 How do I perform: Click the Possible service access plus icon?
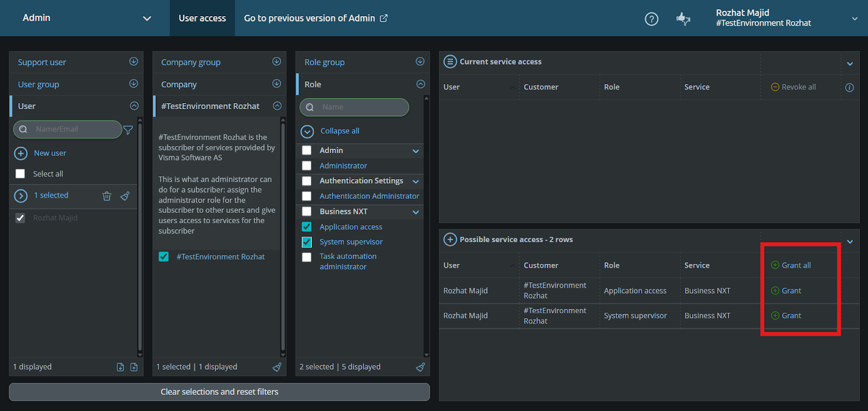coord(450,239)
